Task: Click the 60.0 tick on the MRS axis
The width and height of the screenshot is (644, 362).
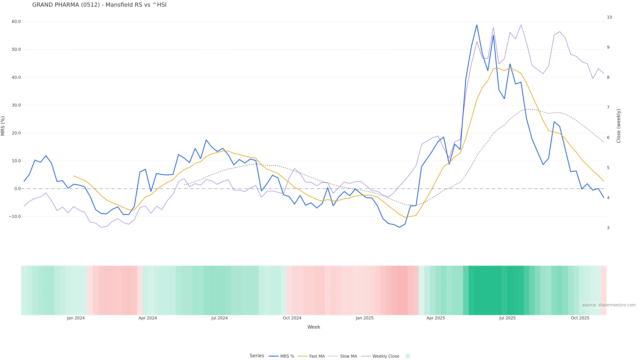Action: [16, 22]
